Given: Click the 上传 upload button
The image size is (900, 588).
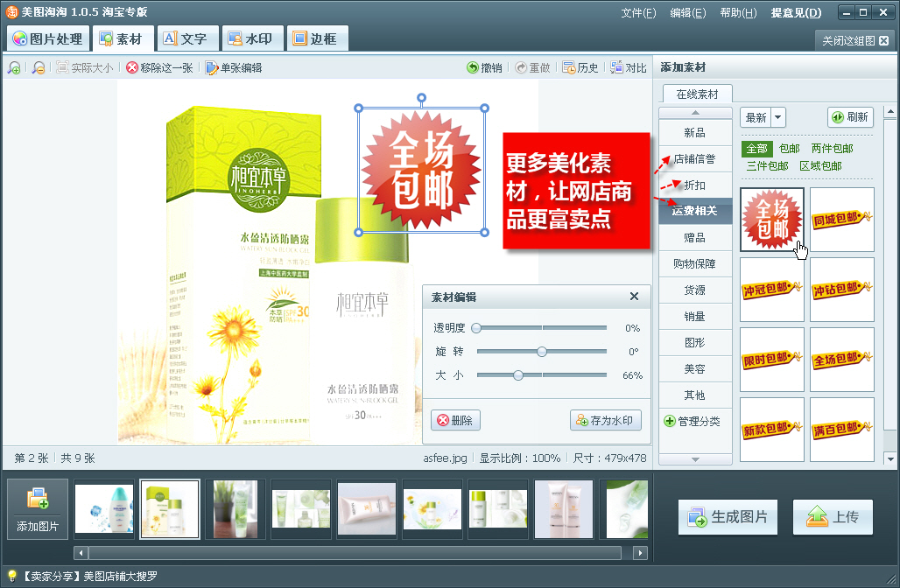Looking at the screenshot, I should (833, 517).
